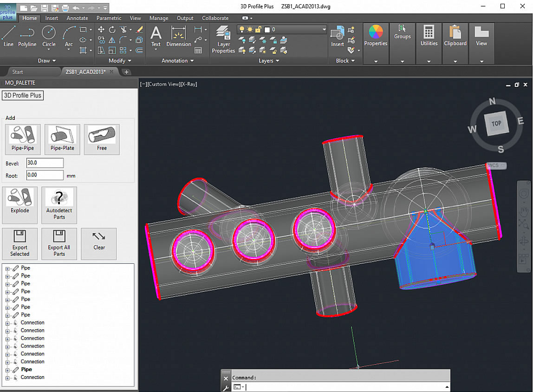533x392 pixels.
Task: Select the Line drawing tool
Action: click(8, 36)
